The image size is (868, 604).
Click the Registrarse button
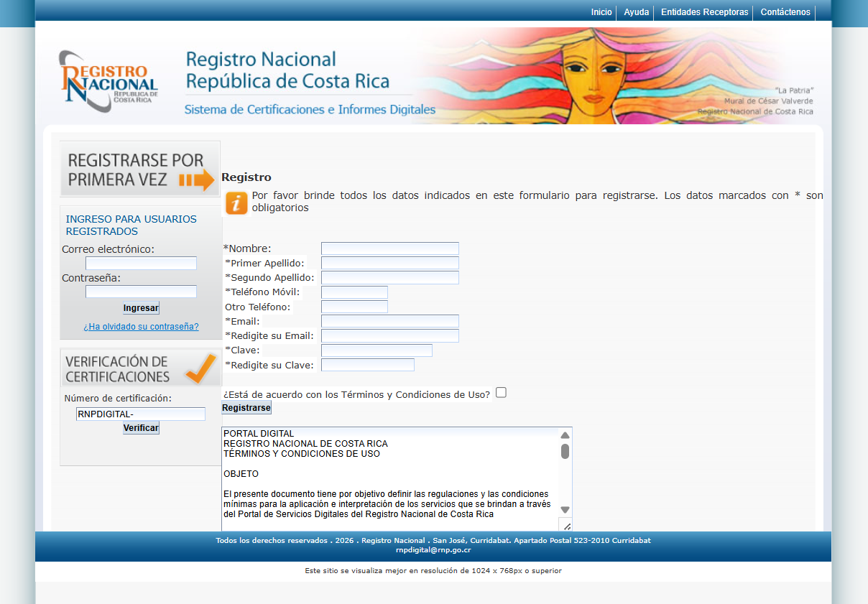coord(246,408)
